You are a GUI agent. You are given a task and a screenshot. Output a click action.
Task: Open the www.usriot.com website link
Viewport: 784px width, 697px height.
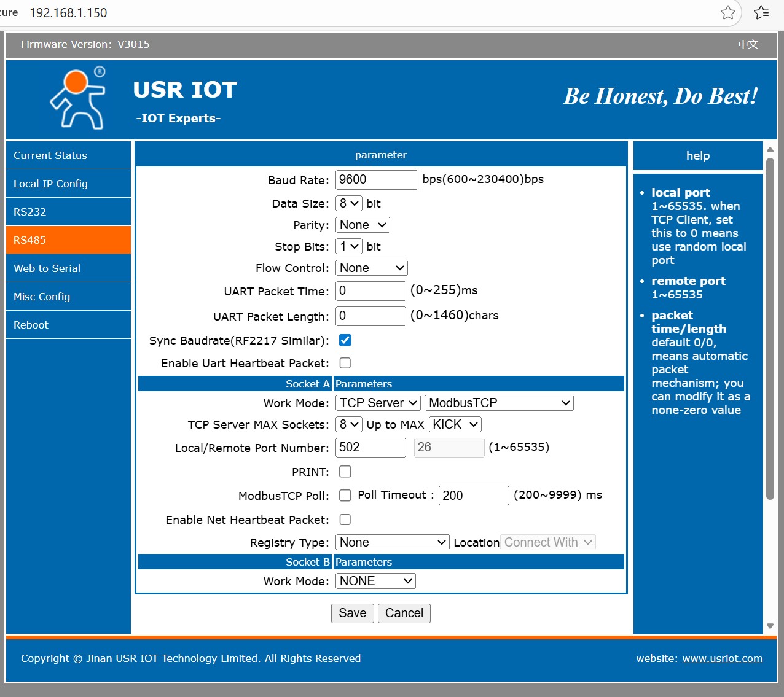coord(722,658)
